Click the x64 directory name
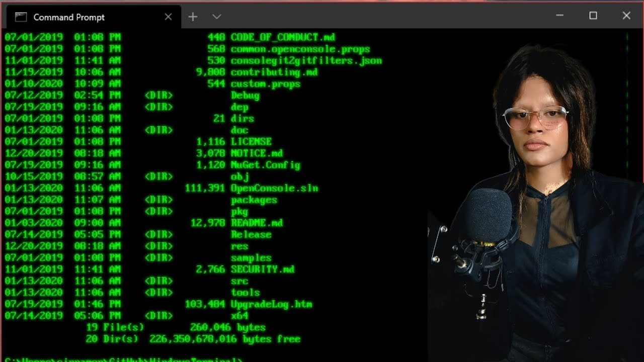644x362 pixels. click(x=239, y=316)
